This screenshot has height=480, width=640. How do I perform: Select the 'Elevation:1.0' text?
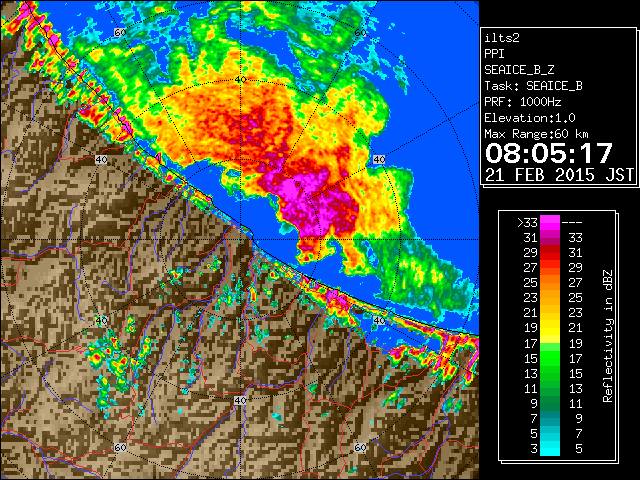[530, 118]
